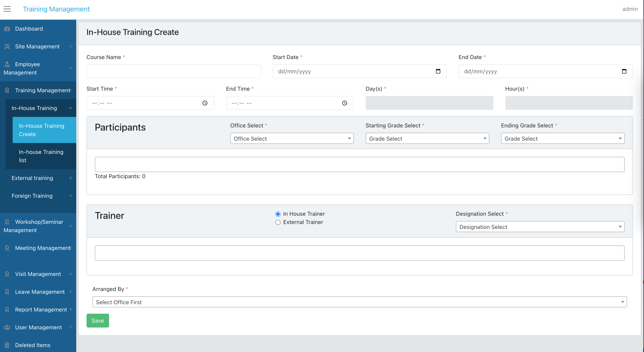The image size is (644, 352).
Task: Click the End Time clock icon
Action: coord(345,103)
